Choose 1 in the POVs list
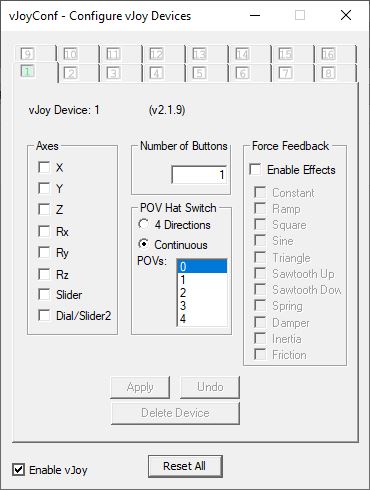Image resolution: width=370 pixels, height=490 pixels. pyautogui.click(x=202, y=280)
